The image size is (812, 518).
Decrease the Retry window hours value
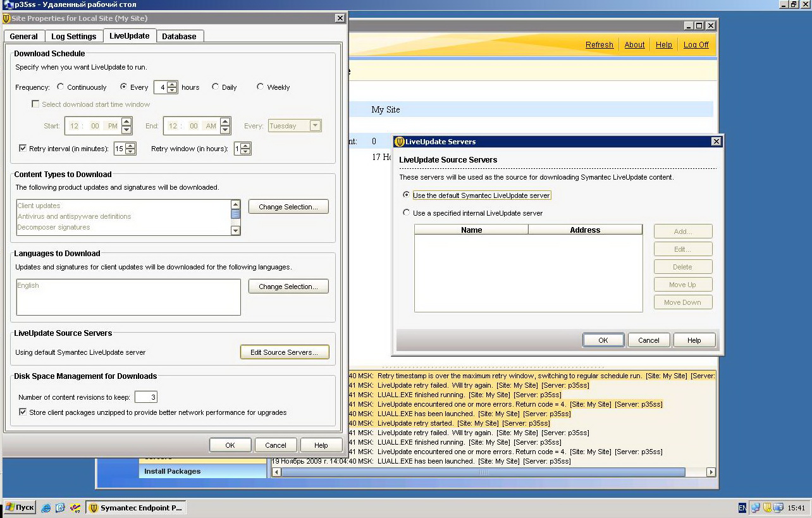(x=246, y=152)
